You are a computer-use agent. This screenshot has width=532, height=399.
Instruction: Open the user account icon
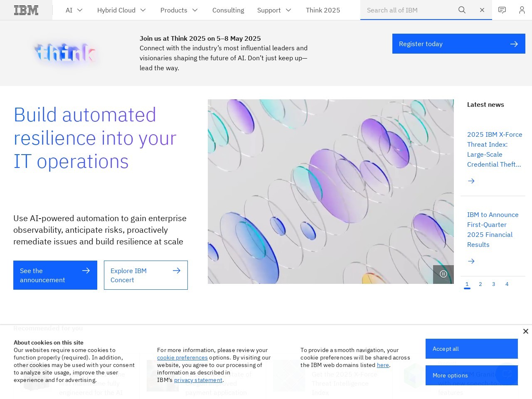point(522,10)
